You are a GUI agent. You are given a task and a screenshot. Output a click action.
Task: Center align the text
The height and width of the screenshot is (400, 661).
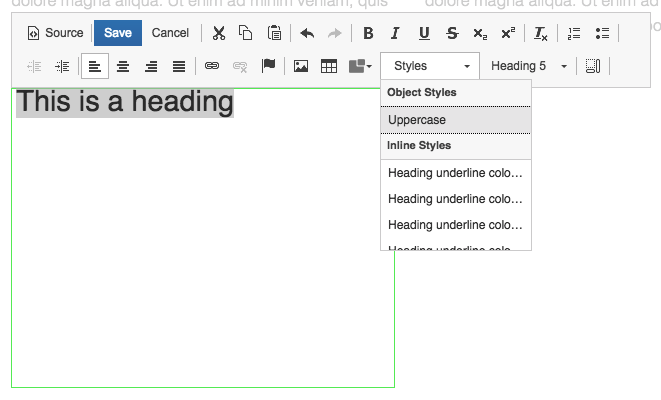point(123,66)
